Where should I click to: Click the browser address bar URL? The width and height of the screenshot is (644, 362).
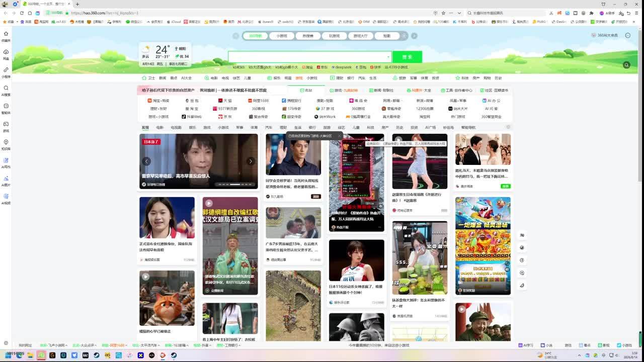tap(105, 13)
